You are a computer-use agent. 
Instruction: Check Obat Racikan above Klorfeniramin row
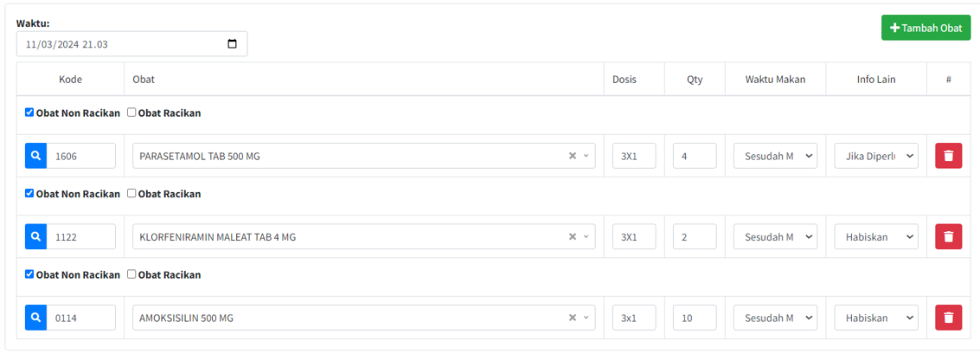click(131, 193)
